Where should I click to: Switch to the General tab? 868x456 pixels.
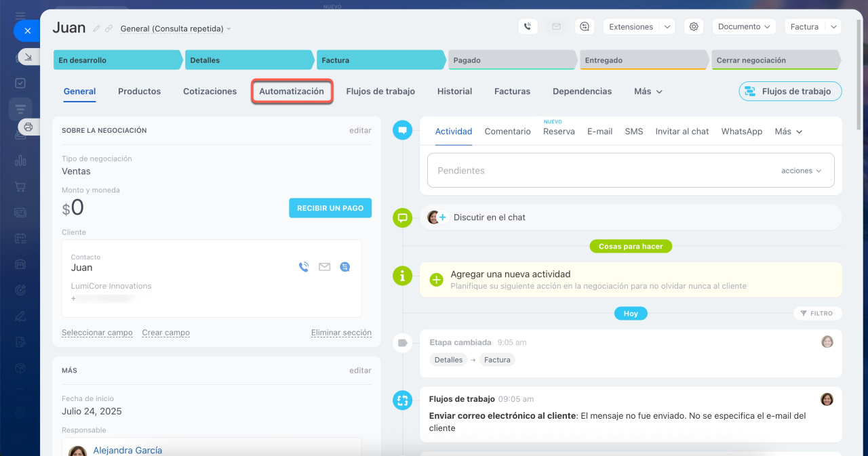pyautogui.click(x=79, y=91)
